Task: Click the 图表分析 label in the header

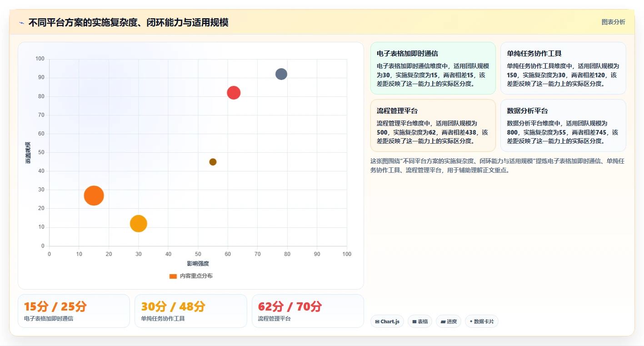Action: [613, 22]
